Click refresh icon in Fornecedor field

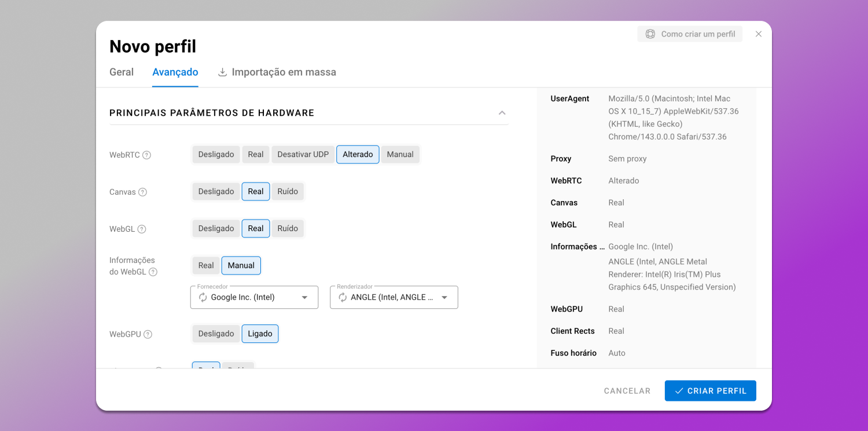[x=203, y=297]
